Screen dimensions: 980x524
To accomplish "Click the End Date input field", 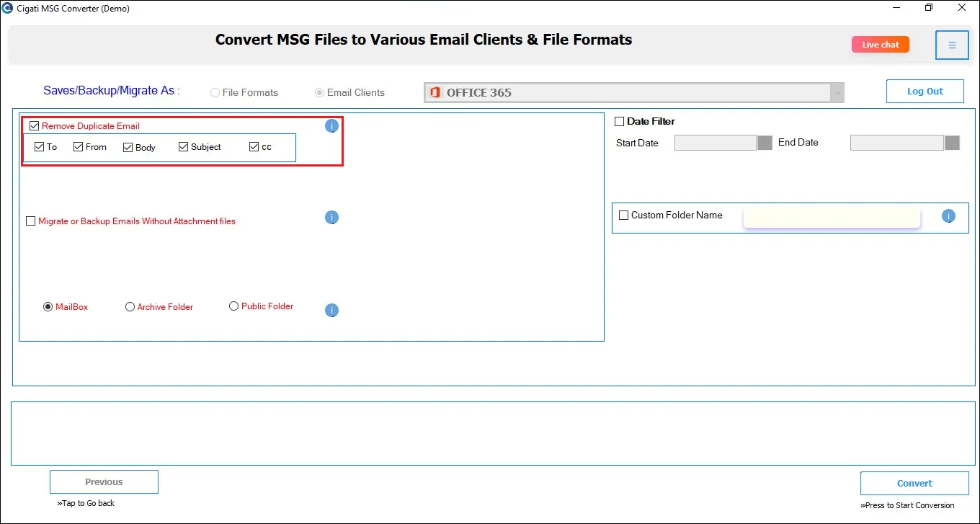I will pyautogui.click(x=897, y=143).
